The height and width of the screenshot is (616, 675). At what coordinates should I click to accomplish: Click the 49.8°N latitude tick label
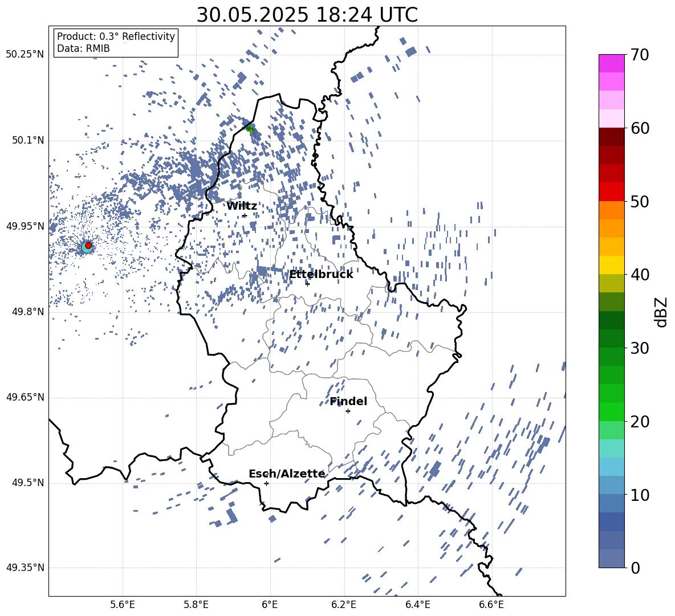tap(28, 311)
